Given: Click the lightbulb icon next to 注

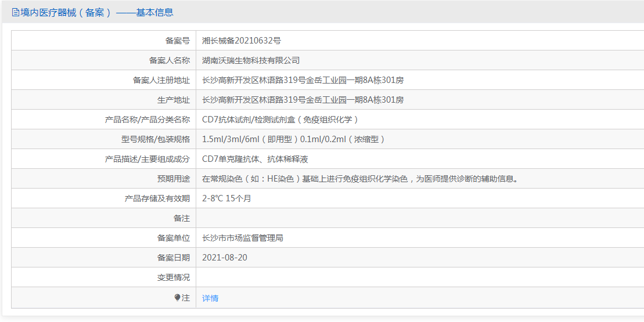Looking at the screenshot, I should [178, 298].
